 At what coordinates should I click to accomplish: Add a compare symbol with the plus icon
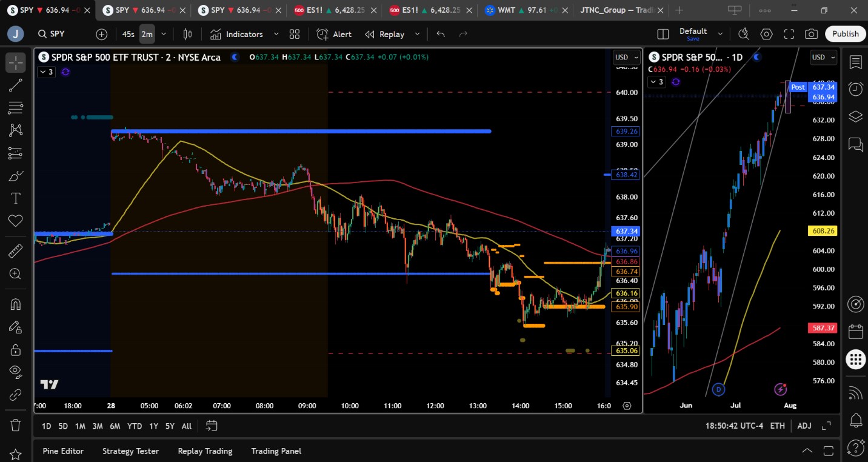(101, 35)
